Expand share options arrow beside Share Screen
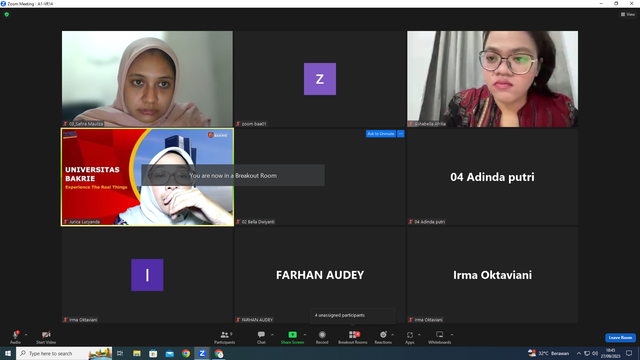The width and height of the screenshot is (640, 360). click(x=305, y=335)
